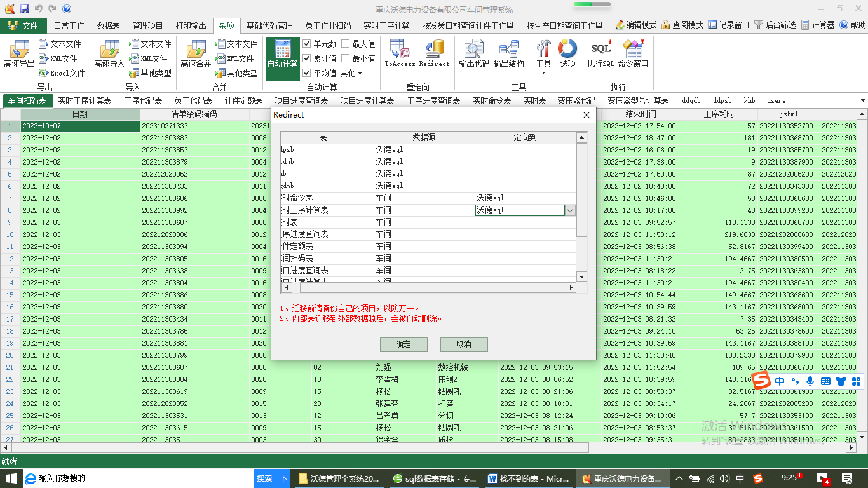The image size is (868, 488).
Task: Click the 确定 button in Redirect dialog
Action: 403,344
